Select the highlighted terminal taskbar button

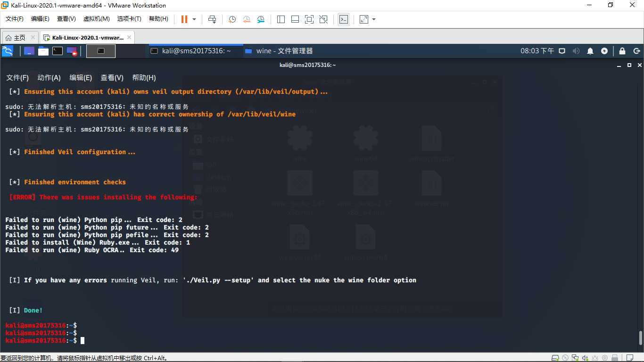click(x=101, y=51)
